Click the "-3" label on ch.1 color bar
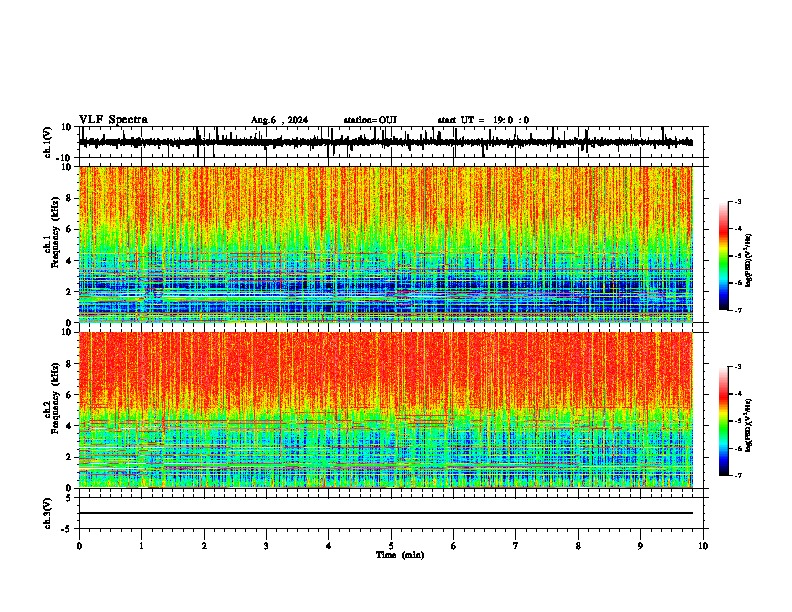The height and width of the screenshot is (612, 792). tap(737, 201)
